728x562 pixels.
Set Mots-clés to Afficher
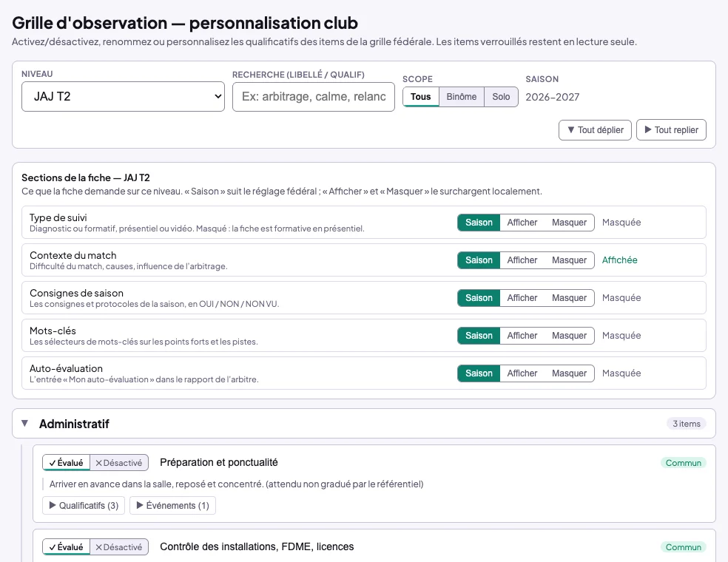click(522, 335)
